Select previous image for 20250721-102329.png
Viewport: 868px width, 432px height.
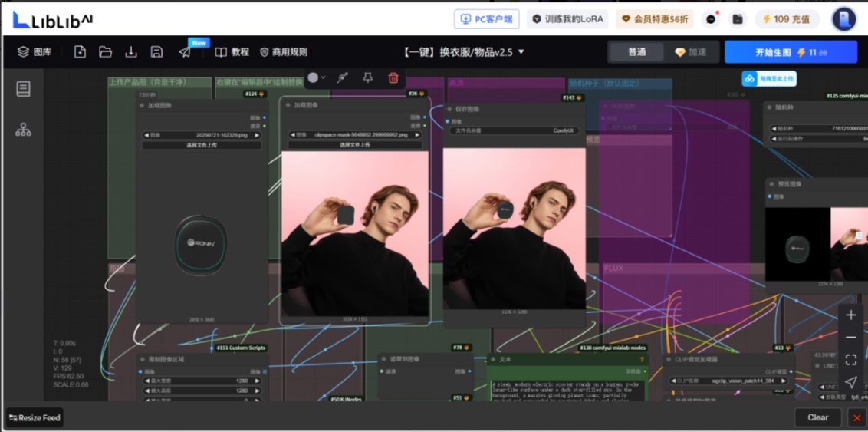coord(145,135)
